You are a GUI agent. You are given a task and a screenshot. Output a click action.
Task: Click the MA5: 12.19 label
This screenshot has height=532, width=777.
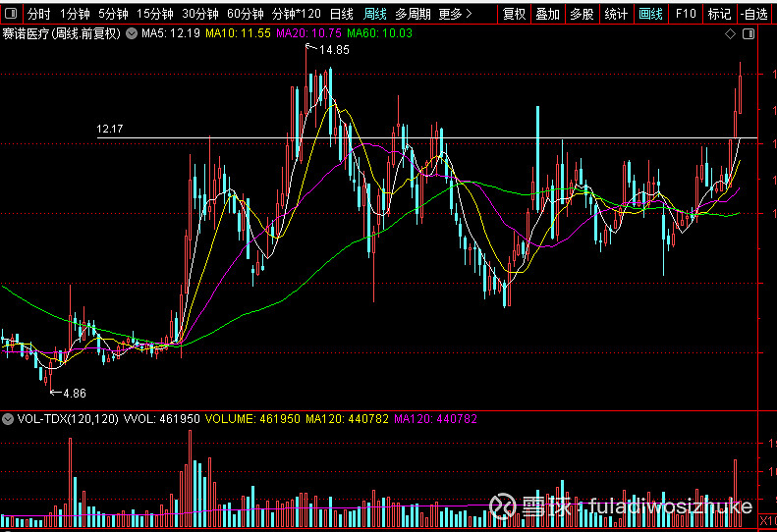(x=171, y=33)
